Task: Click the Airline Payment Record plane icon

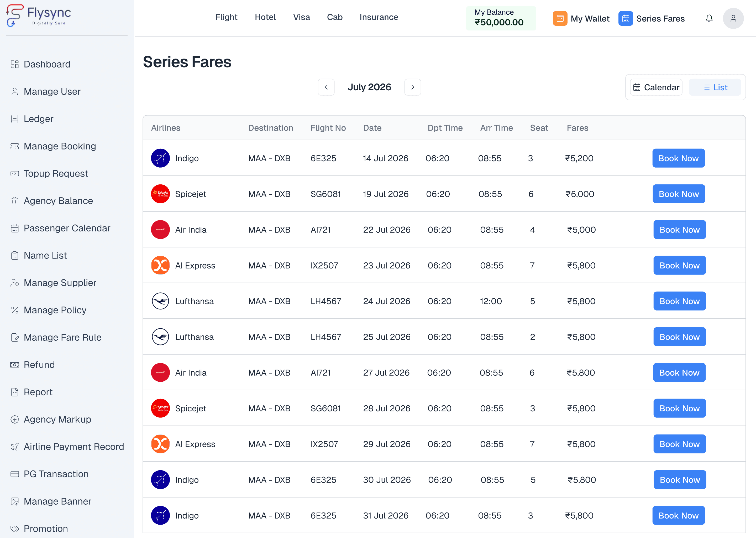Action: (14, 447)
